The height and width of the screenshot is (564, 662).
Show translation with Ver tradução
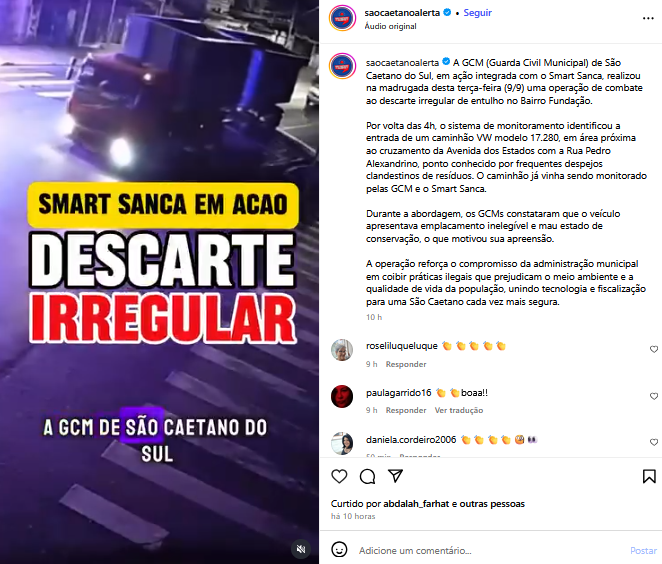(459, 410)
